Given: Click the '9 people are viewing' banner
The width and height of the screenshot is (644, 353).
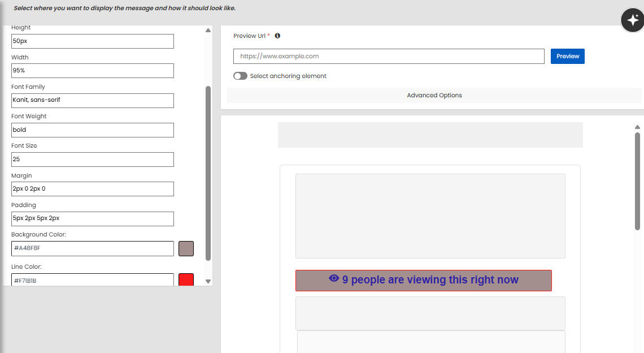Looking at the screenshot, I should 423,280.
